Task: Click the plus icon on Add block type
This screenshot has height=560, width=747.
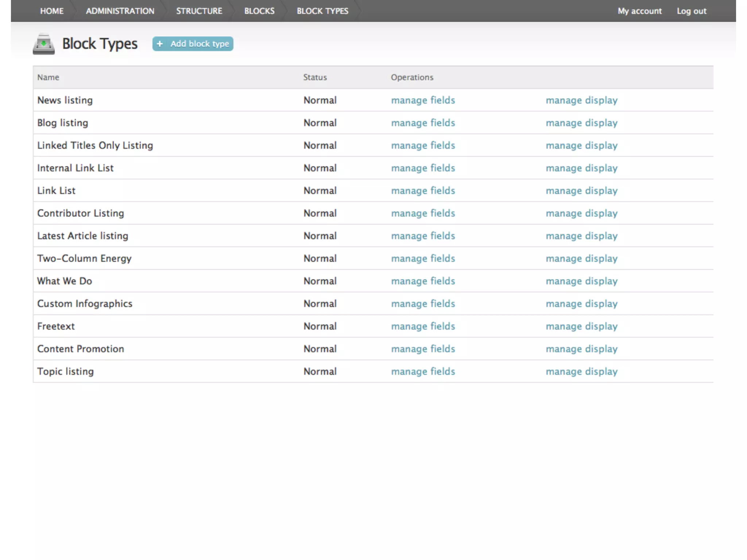Action: 160,44
